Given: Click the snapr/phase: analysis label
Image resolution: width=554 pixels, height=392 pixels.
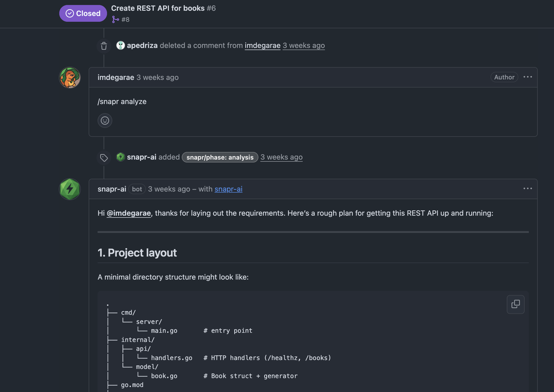Looking at the screenshot, I should pyautogui.click(x=220, y=157).
